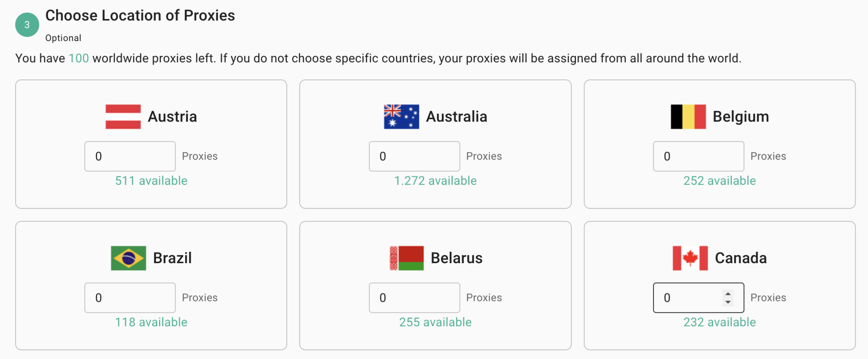Click the Belarus flag icon
868x359 pixels.
(x=406, y=258)
